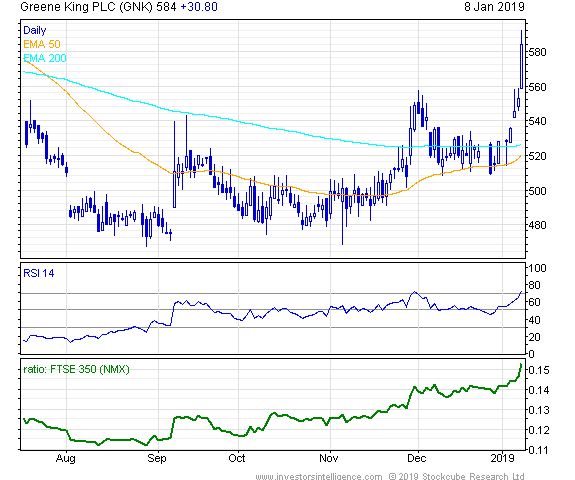575x480 pixels.
Task: Click the '2019 Stockcube Research Ltd' copyright text
Action: [461, 476]
